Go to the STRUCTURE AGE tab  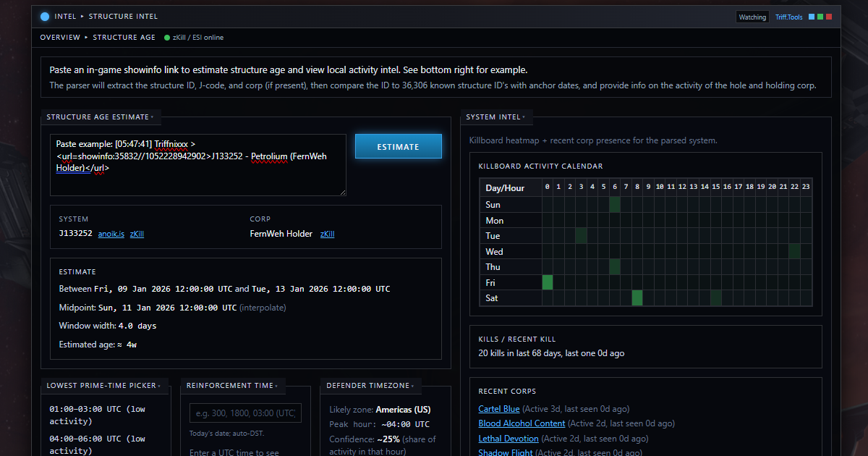(124, 37)
